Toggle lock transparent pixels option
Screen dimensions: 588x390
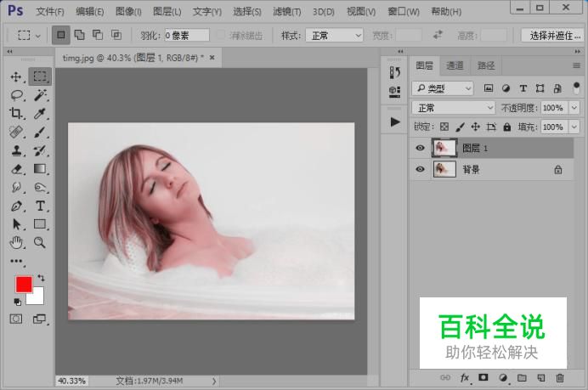pos(444,127)
